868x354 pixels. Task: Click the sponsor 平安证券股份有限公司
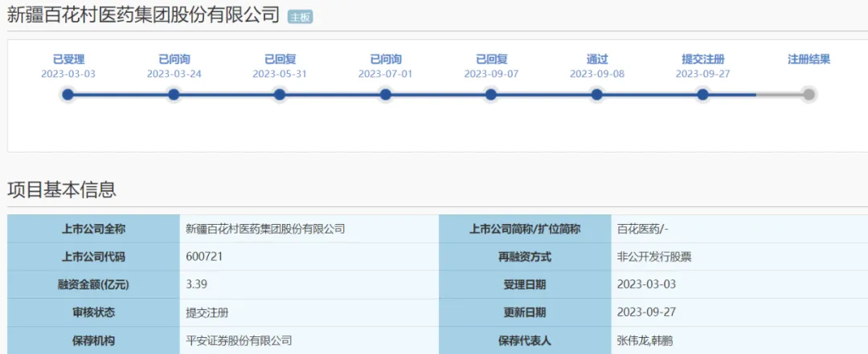point(240,340)
